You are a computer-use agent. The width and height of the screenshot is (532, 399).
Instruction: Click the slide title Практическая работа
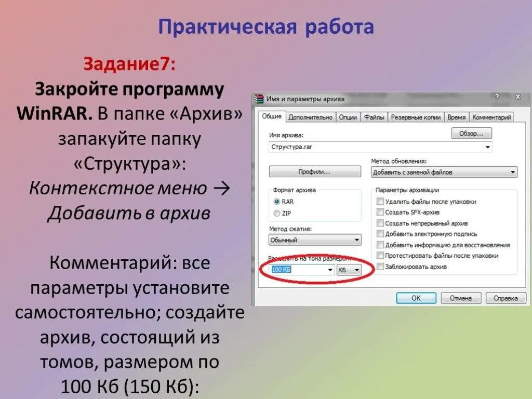coord(266,27)
